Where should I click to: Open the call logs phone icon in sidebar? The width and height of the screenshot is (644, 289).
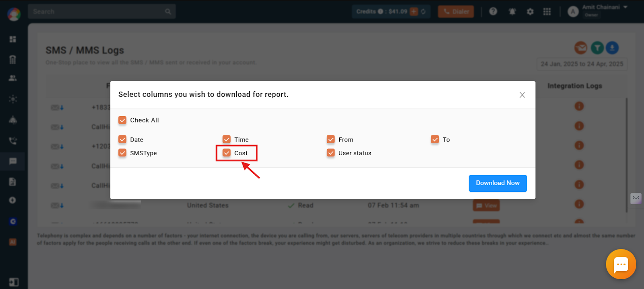tap(13, 141)
